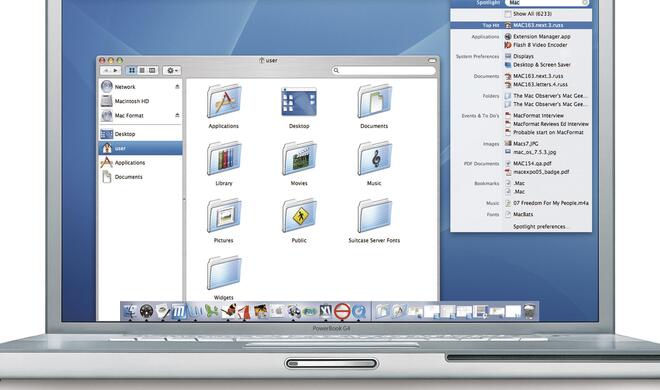Click the blue 'm' app icon in the Dock

pyautogui.click(x=179, y=311)
